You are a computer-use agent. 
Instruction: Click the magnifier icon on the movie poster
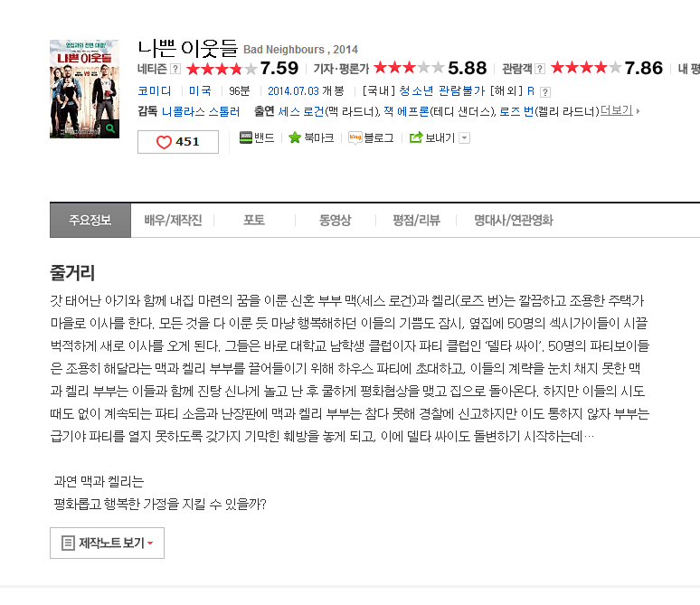tap(109, 128)
